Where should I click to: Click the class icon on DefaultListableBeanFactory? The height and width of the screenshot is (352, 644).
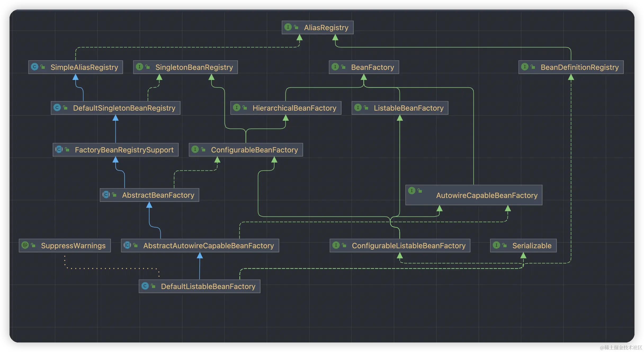coord(145,286)
